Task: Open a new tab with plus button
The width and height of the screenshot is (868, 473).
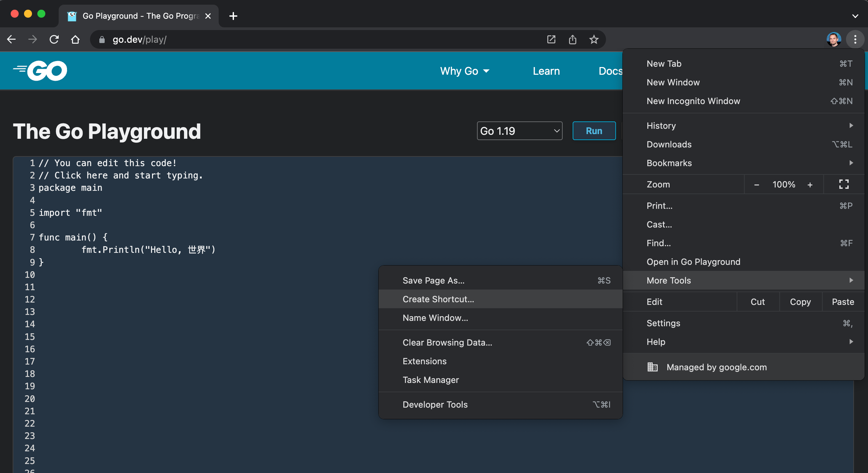Action: pos(233,16)
